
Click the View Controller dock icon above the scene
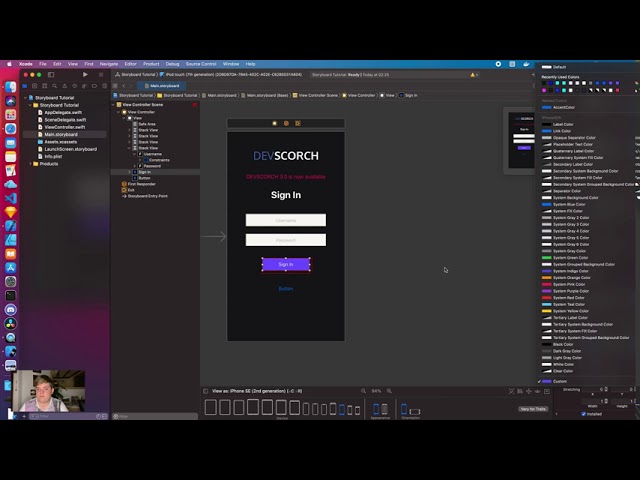point(274,123)
